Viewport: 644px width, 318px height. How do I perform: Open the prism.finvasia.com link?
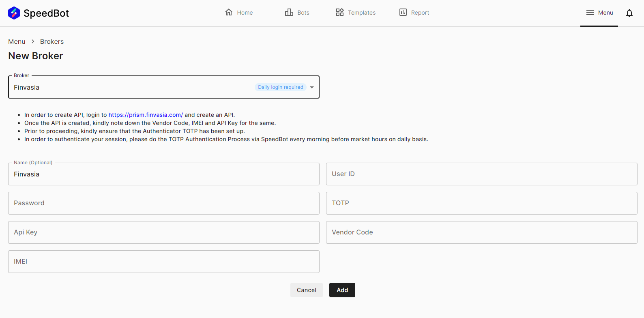point(146,115)
